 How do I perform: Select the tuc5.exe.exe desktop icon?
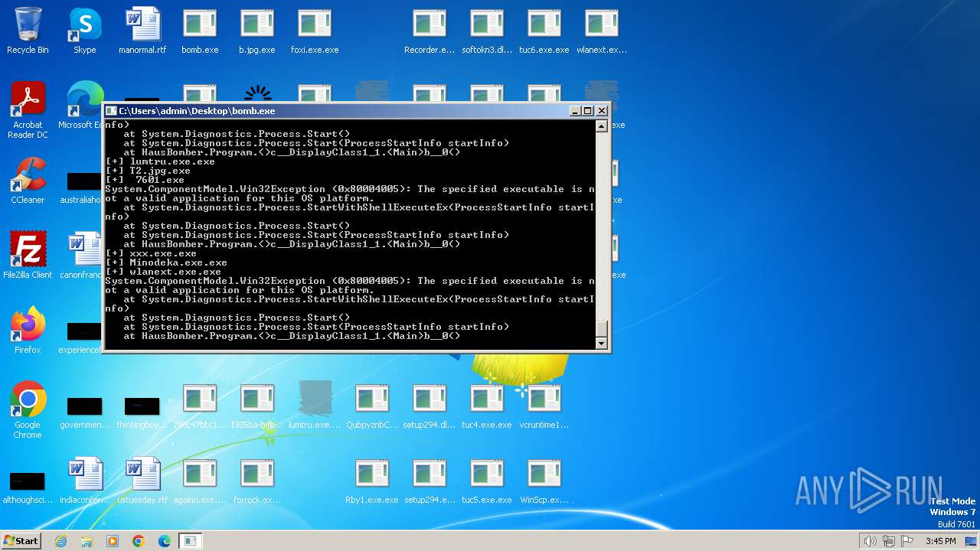pyautogui.click(x=487, y=481)
